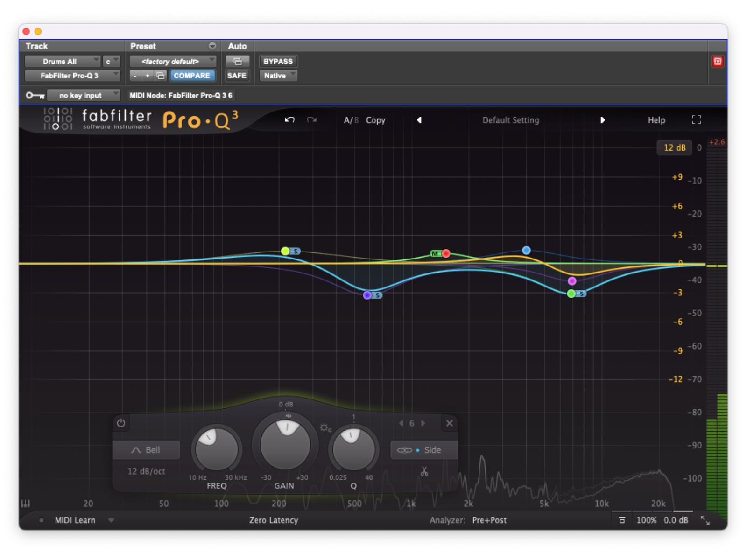Select previous band with left arrow beside 6

pos(401,423)
